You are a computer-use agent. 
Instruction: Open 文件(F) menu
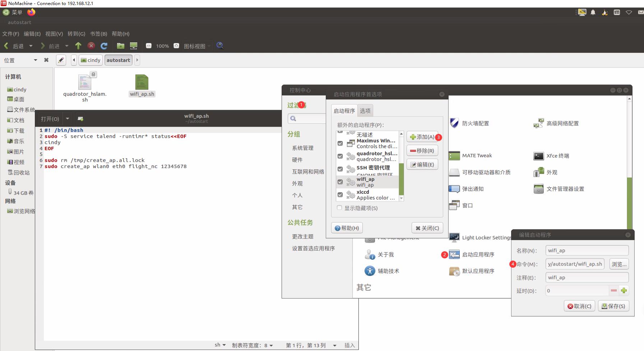click(x=11, y=34)
